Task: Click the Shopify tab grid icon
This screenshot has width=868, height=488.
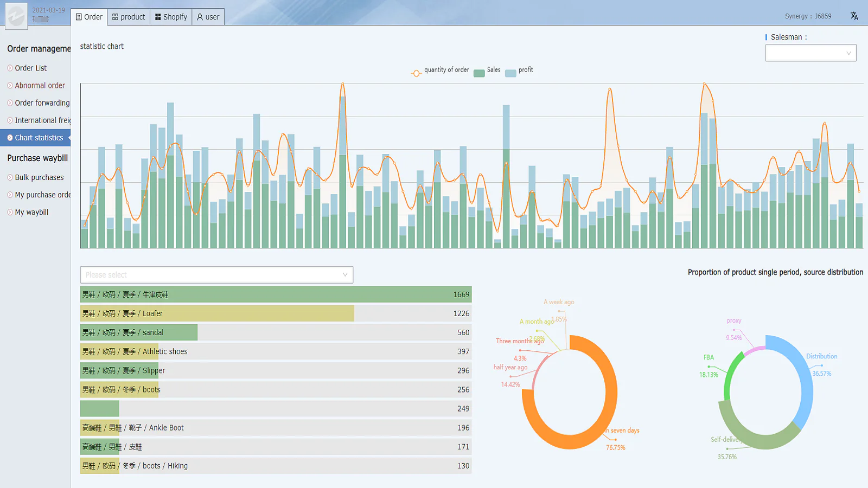Action: pyautogui.click(x=158, y=17)
